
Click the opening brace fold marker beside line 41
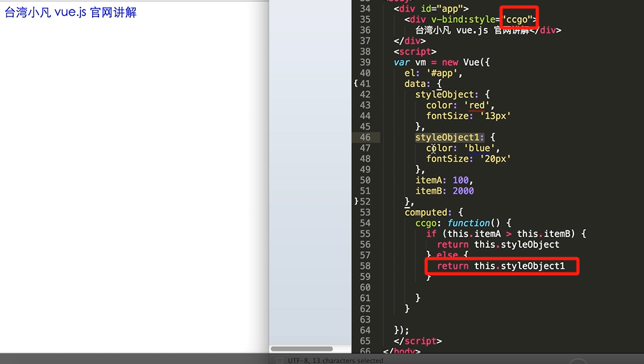tap(356, 83)
